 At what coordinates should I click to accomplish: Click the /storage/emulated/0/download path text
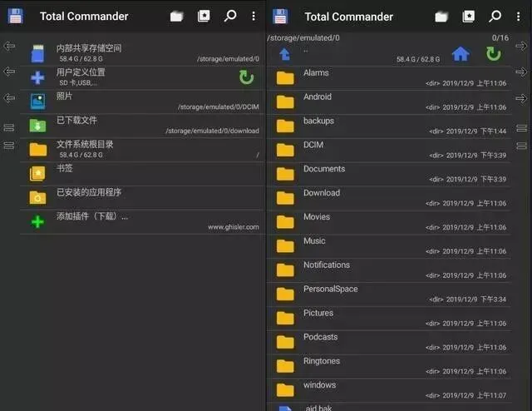[x=212, y=131]
